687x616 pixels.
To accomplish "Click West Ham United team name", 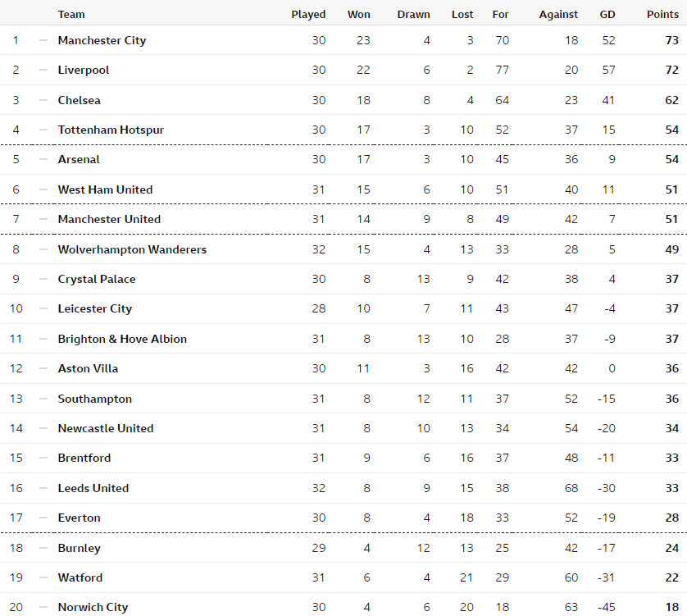I will pyautogui.click(x=105, y=189).
